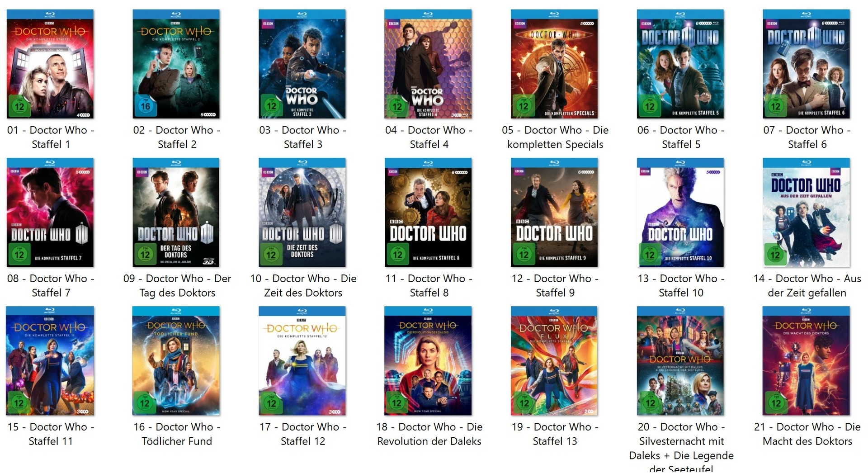Viewport: 868px width, 473px height.
Task: Select the Doctor Who Staffel 12 cover
Action: coord(302,361)
